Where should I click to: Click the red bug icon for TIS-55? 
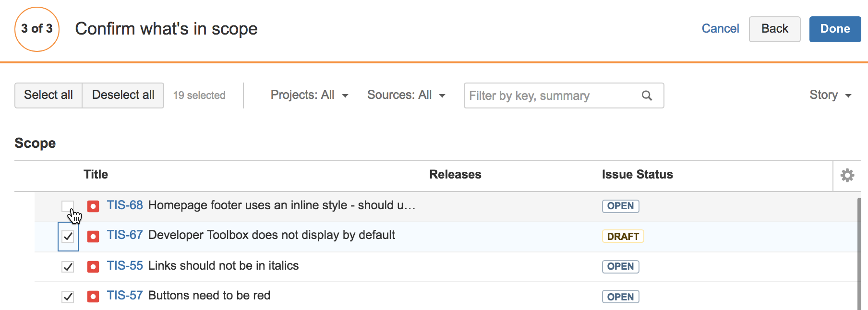[x=93, y=266]
